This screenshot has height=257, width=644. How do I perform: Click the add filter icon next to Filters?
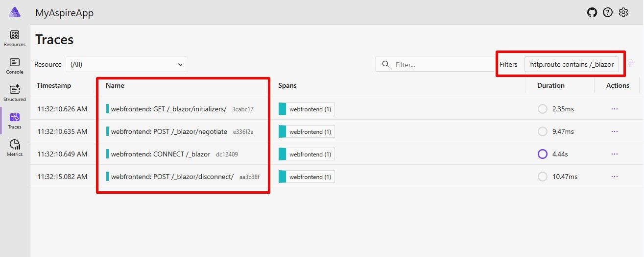(631, 64)
